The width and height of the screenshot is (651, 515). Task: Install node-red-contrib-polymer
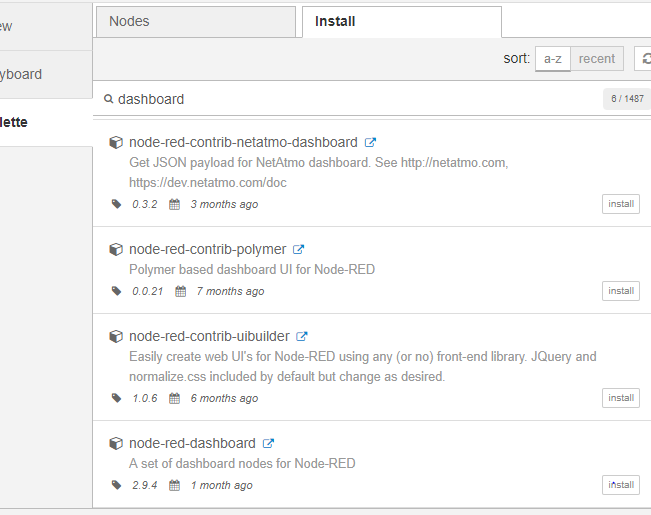click(621, 291)
